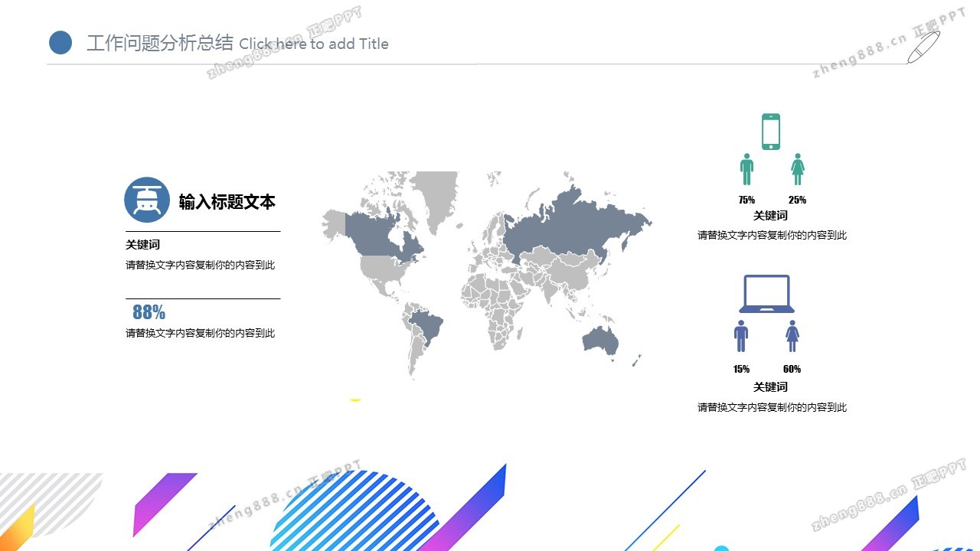Click the blue circle bullet before the title
The image size is (980, 551).
pos(60,43)
